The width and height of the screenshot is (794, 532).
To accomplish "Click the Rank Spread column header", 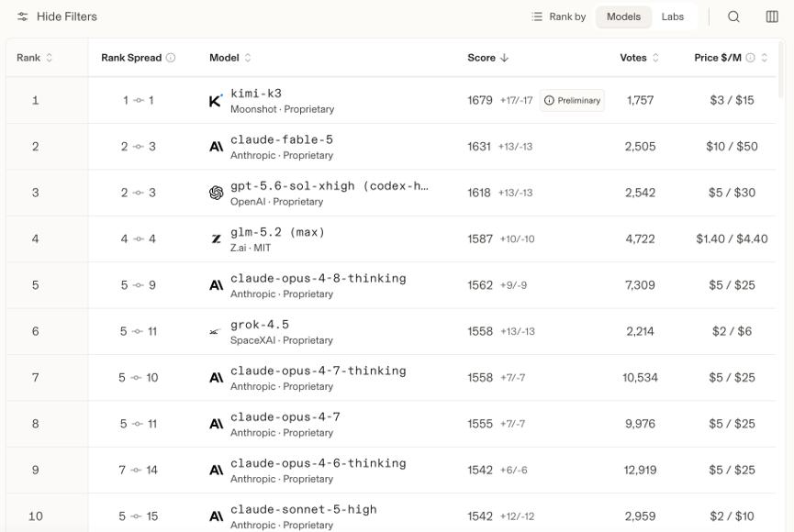I will coord(131,58).
